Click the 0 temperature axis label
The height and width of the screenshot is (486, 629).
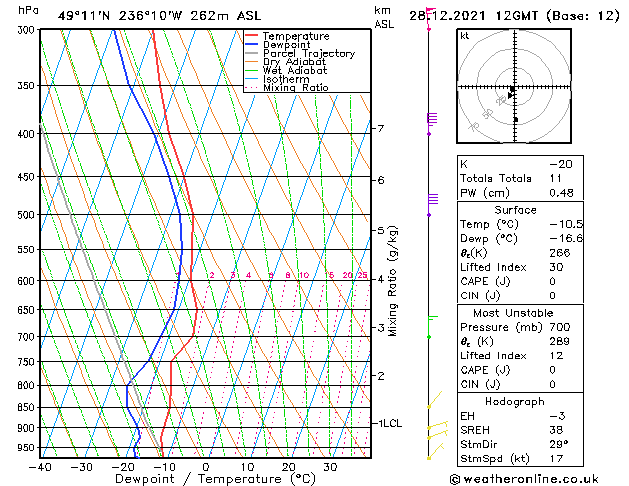(x=206, y=467)
